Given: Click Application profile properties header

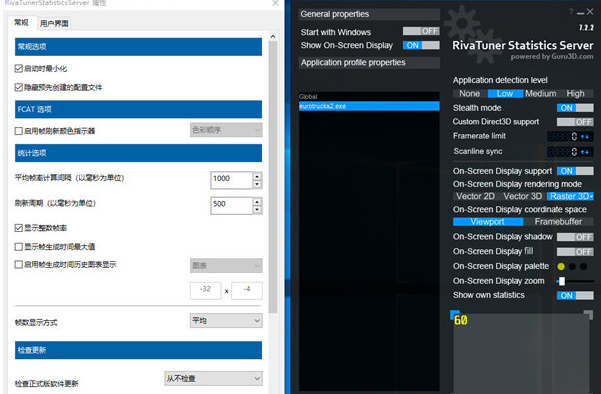Looking at the screenshot, I should pos(369,63).
